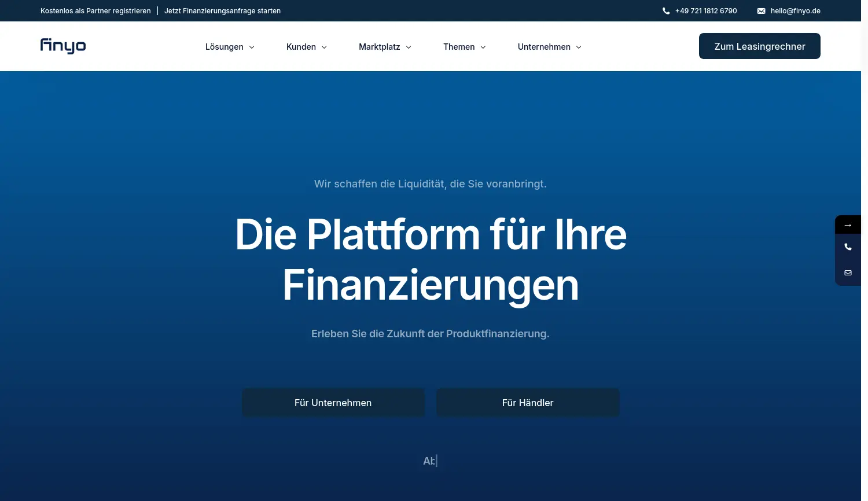Click the hello@finyo.de email address
This screenshot has width=868, height=501.
point(795,11)
